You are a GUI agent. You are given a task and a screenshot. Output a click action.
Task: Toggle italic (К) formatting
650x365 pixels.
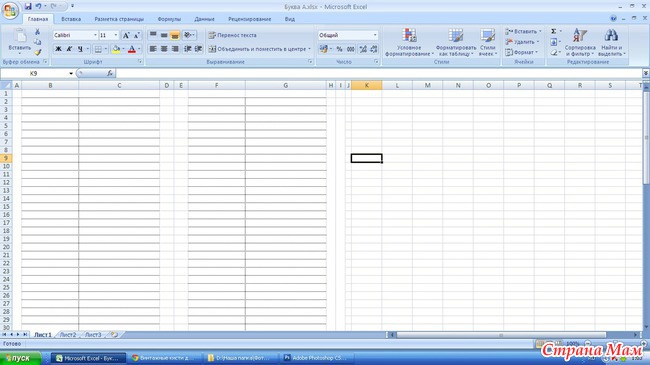pos(69,49)
